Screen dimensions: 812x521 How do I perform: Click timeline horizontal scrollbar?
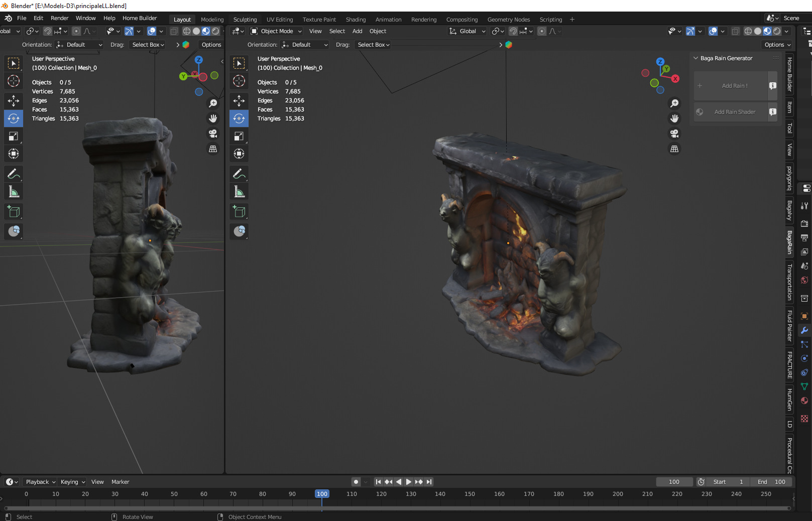click(x=397, y=508)
